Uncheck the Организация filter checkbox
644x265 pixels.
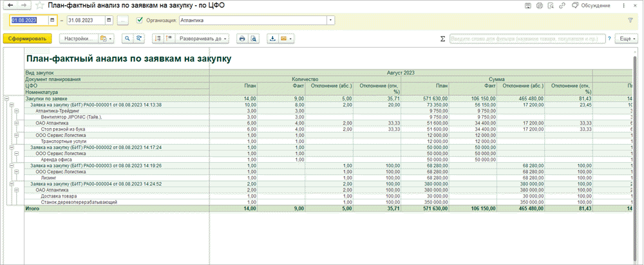(139, 20)
